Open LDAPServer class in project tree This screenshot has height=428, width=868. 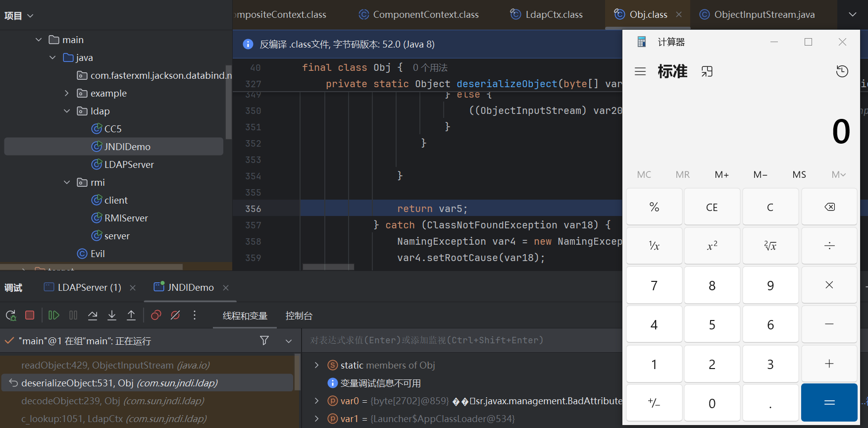(x=129, y=164)
